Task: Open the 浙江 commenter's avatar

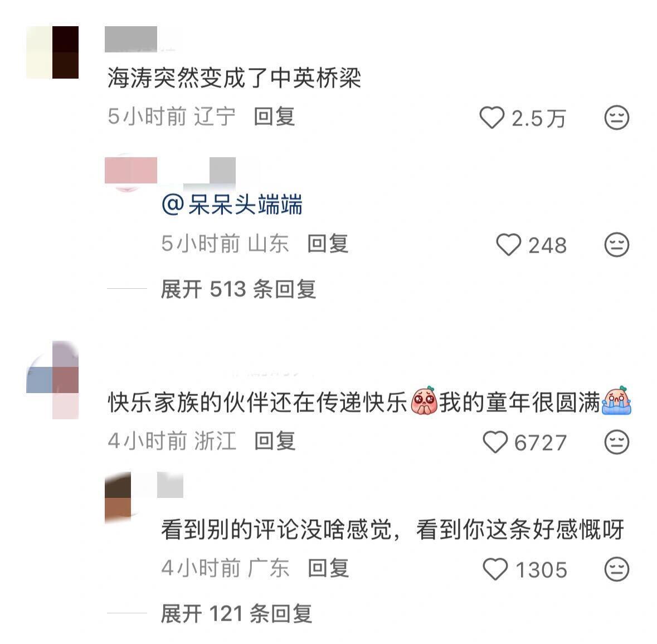Action: (52, 380)
